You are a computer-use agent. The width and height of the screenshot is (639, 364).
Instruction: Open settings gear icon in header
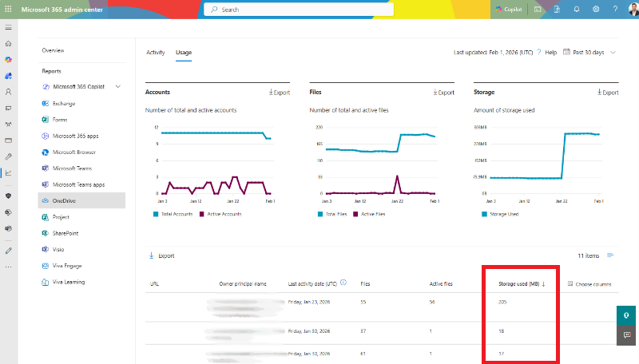tap(596, 10)
